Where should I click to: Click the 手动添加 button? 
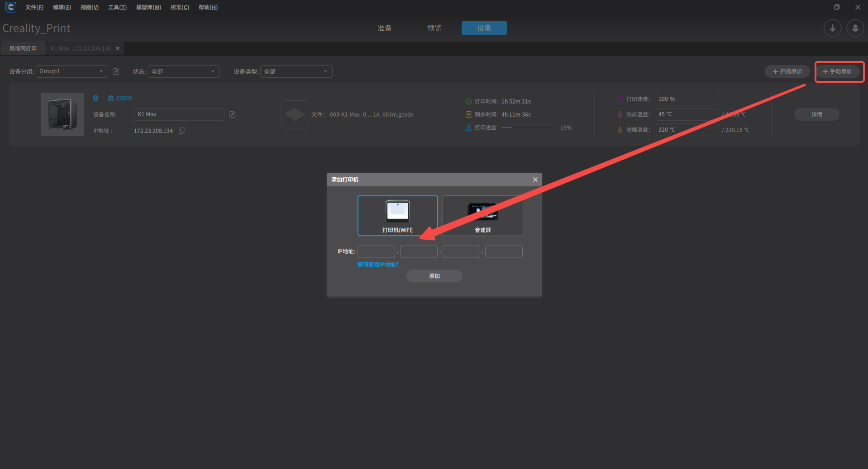(x=837, y=71)
